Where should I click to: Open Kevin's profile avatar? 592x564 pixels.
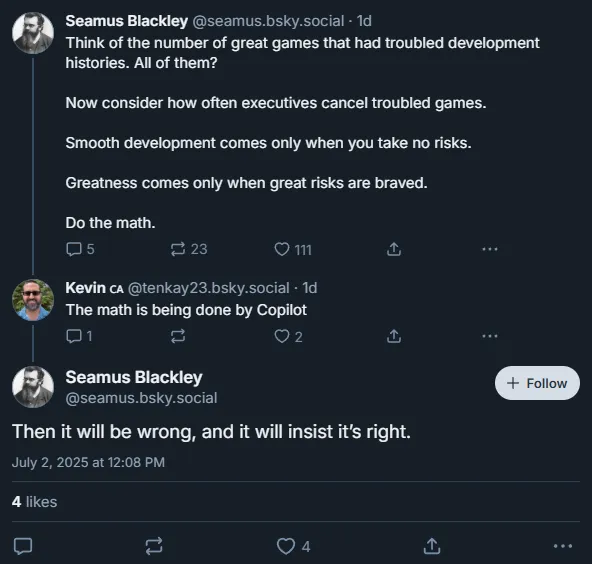tap(33, 300)
